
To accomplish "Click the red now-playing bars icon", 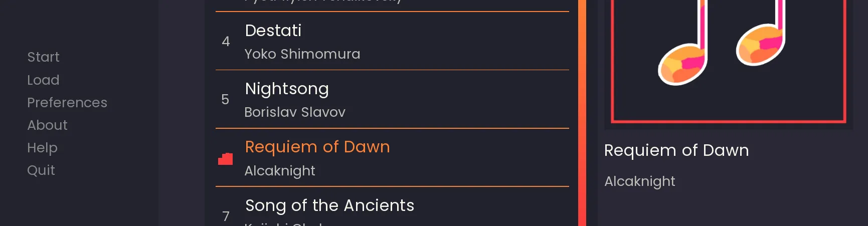I will pyautogui.click(x=226, y=159).
